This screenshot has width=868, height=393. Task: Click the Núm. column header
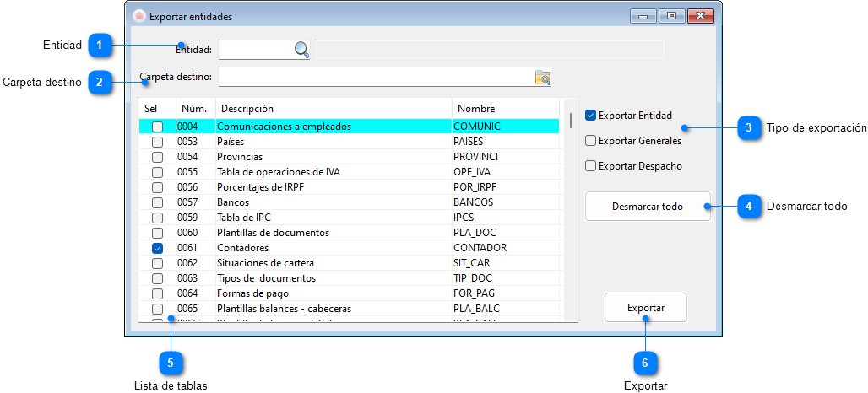(x=195, y=109)
